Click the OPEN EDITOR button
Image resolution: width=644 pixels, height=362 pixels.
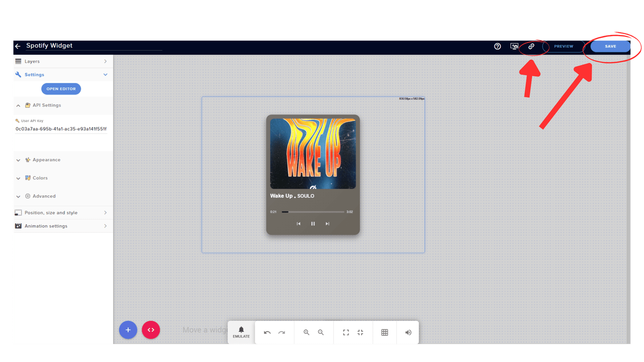(61, 89)
